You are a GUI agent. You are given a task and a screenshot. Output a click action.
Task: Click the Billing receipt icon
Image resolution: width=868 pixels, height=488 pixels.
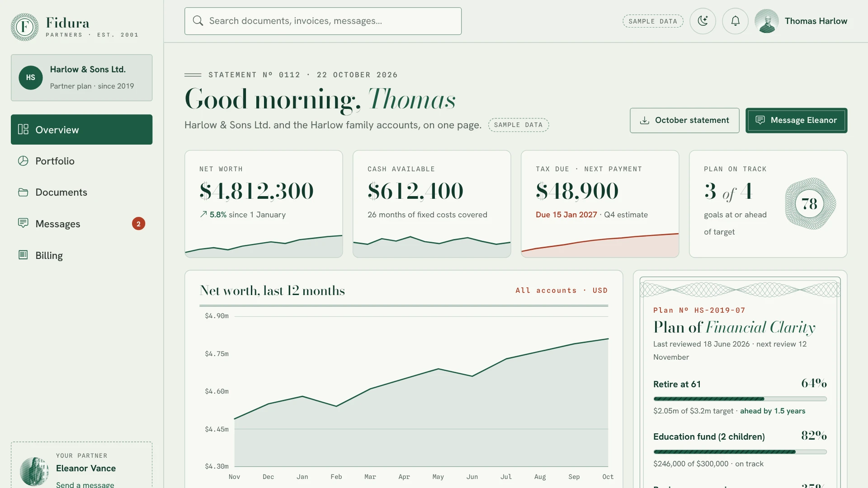coord(23,255)
